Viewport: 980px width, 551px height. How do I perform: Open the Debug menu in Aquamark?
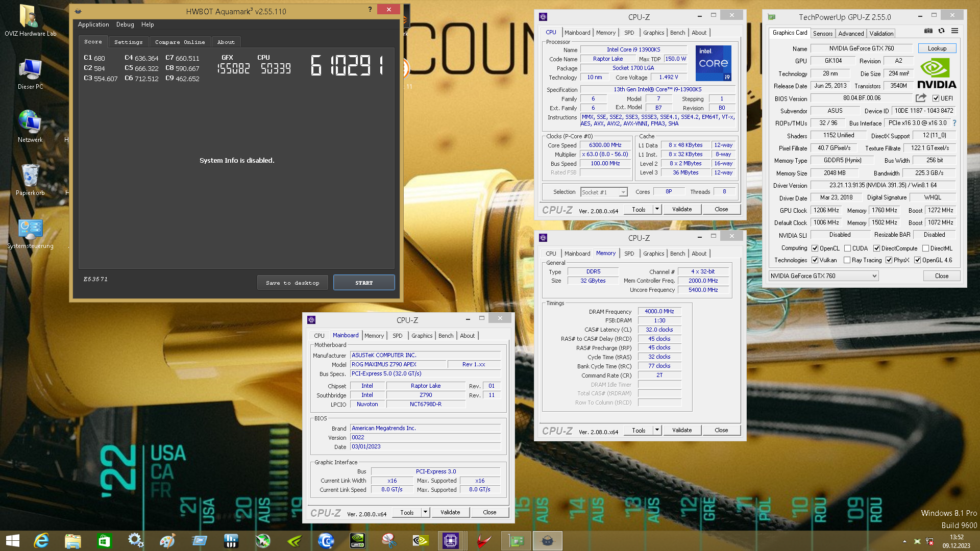pos(125,24)
